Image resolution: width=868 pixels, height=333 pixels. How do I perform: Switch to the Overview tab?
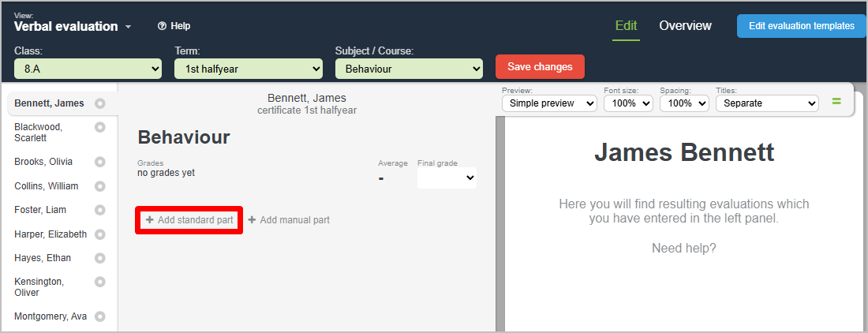pyautogui.click(x=685, y=25)
